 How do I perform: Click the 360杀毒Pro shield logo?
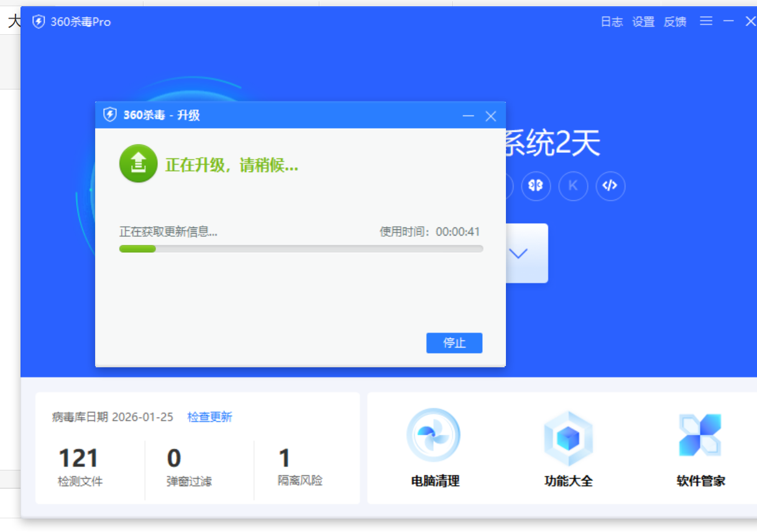click(39, 21)
